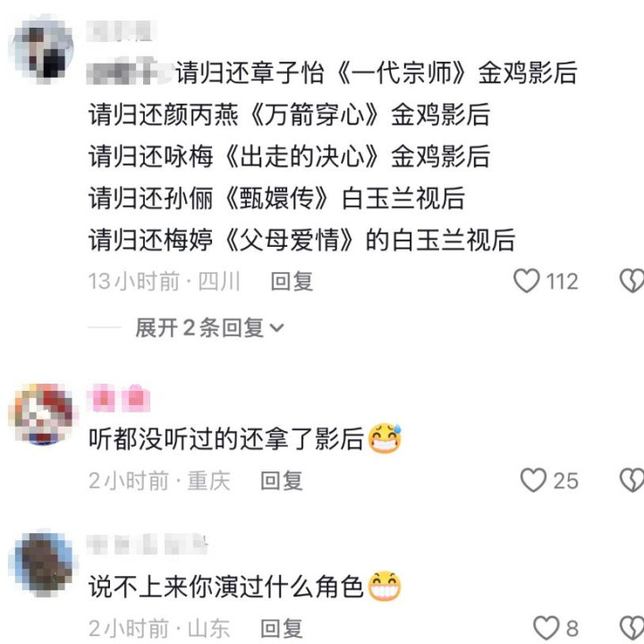Open the first commenter's blurred avatar
Image resolution: width=644 pixels, height=644 pixels.
(44, 49)
